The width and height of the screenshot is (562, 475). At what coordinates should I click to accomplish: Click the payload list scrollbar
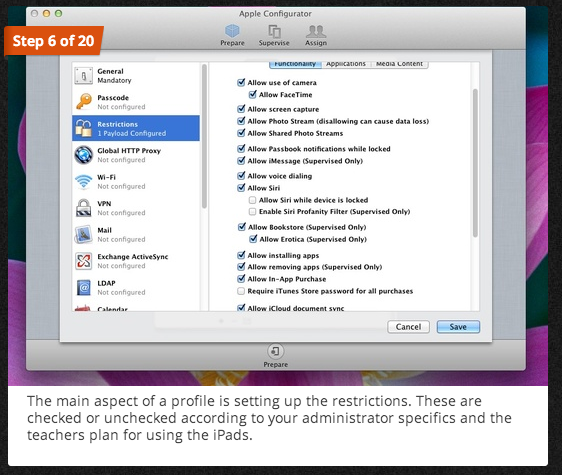coord(204,136)
